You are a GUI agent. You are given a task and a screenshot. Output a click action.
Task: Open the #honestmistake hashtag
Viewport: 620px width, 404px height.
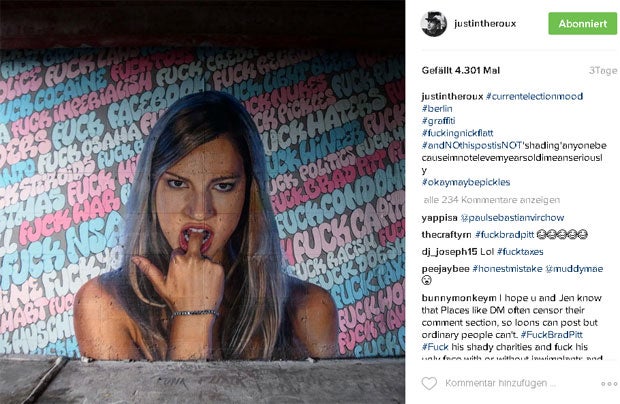click(x=507, y=269)
